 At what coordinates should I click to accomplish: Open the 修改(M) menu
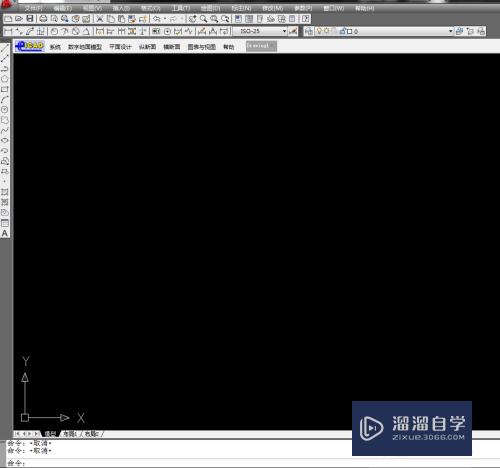pyautogui.click(x=272, y=8)
